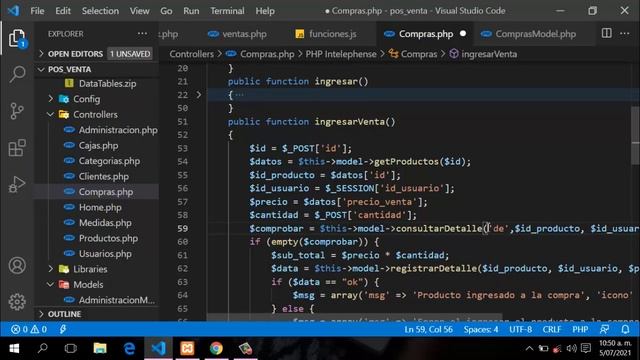Open the Action Center notifications icon
The image size is (640, 360).
pos(586,348)
